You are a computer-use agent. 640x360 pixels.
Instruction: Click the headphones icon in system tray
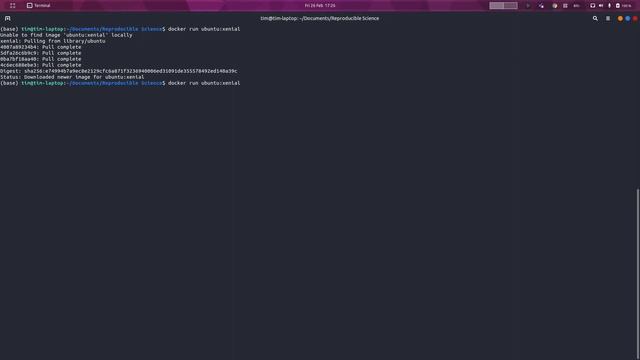point(592,6)
